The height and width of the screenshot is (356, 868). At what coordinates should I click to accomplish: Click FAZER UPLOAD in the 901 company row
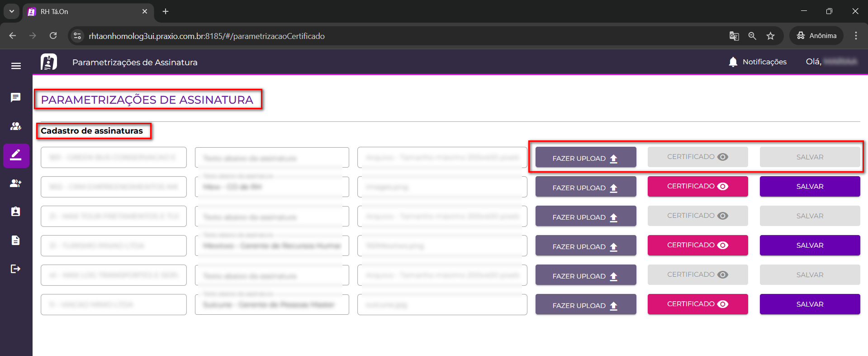pos(586,158)
